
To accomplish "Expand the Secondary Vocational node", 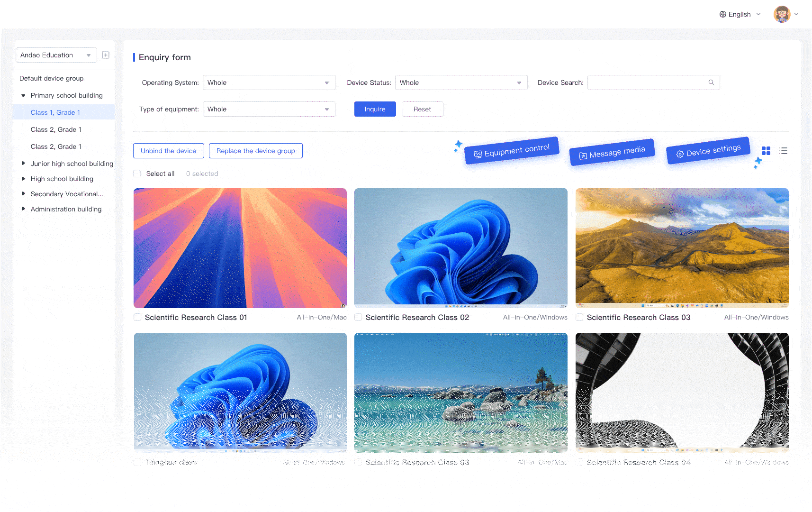I will pyautogui.click(x=23, y=194).
